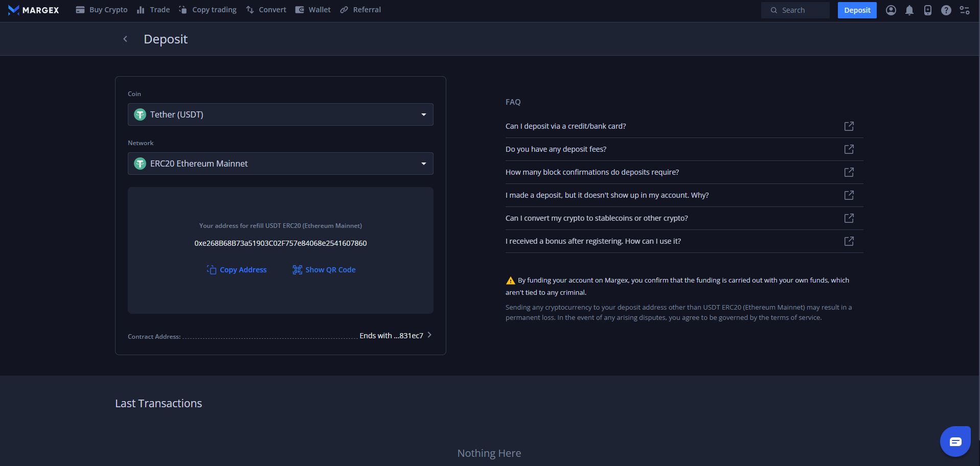Open the Trade menu

pyautogui.click(x=153, y=10)
